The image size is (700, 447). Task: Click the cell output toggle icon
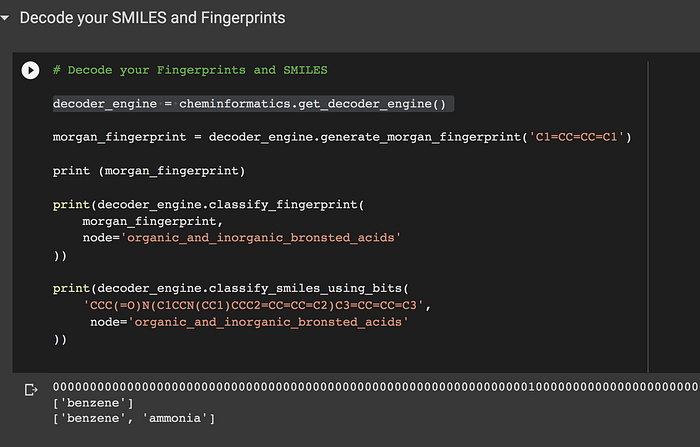(31, 390)
